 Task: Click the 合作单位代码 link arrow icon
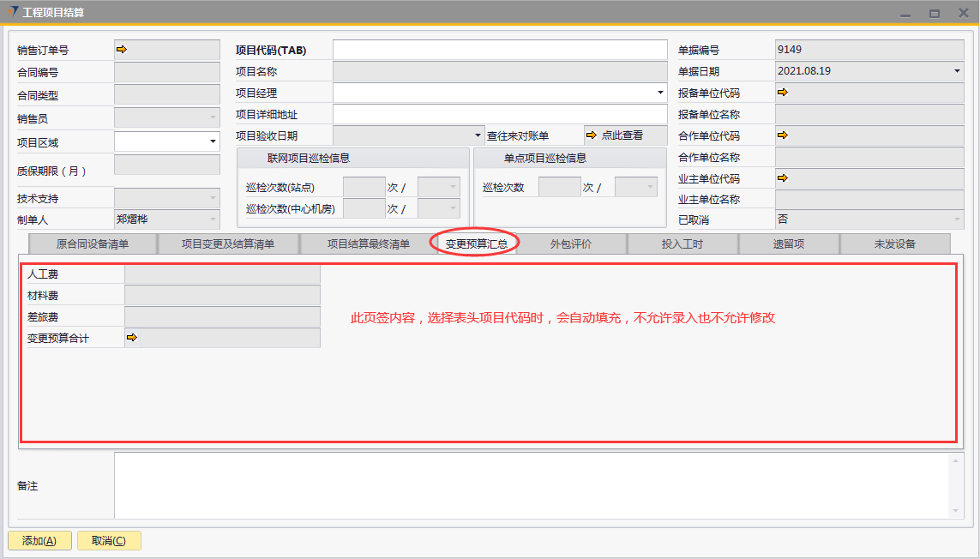click(x=782, y=135)
